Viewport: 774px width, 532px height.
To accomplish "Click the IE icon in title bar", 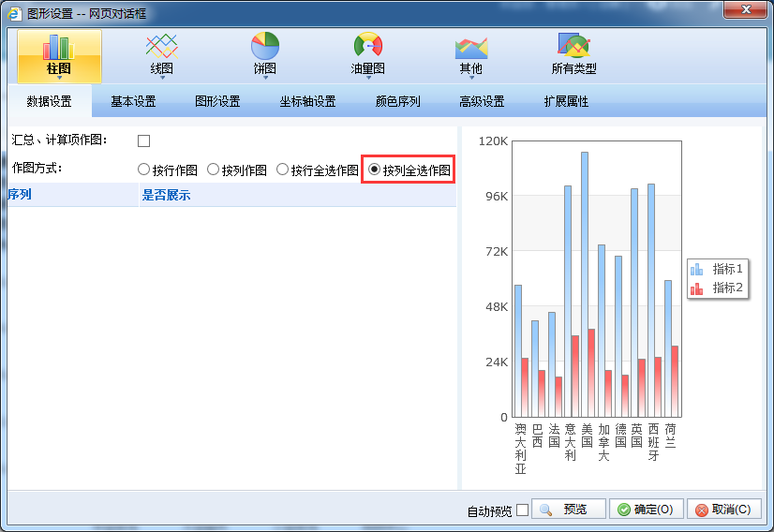I will (x=15, y=13).
